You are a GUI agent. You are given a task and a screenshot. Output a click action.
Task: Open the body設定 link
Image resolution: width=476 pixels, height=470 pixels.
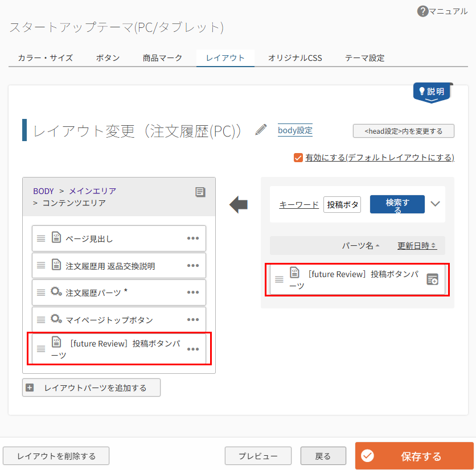294,130
